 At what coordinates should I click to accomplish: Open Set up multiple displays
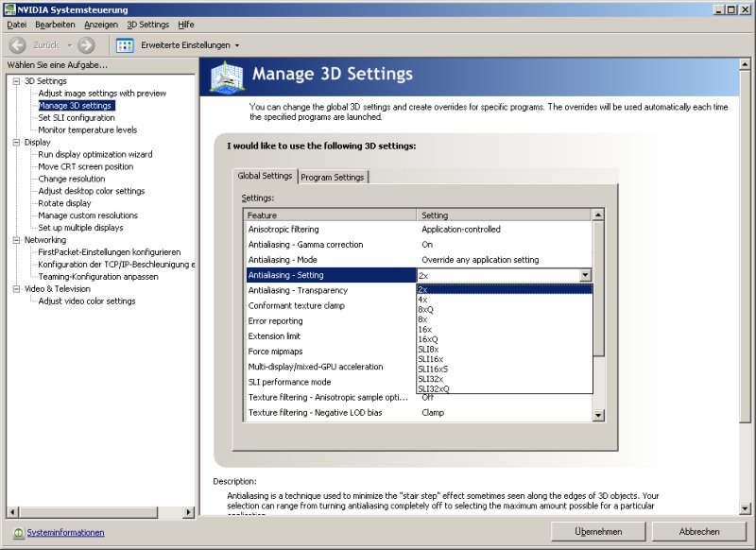80,228
